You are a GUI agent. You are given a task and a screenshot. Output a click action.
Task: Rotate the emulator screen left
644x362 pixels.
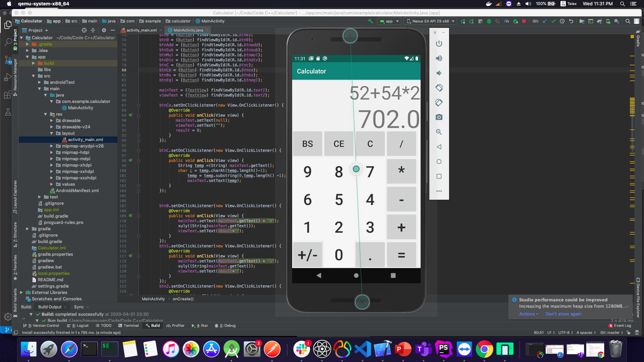point(439,88)
